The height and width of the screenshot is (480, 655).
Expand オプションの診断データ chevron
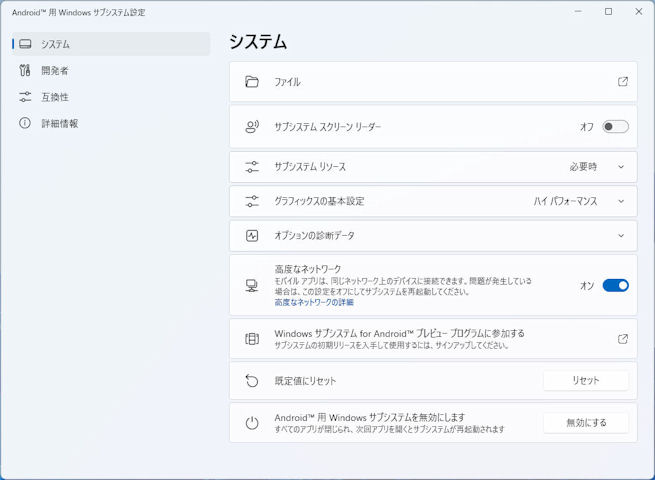coord(621,236)
